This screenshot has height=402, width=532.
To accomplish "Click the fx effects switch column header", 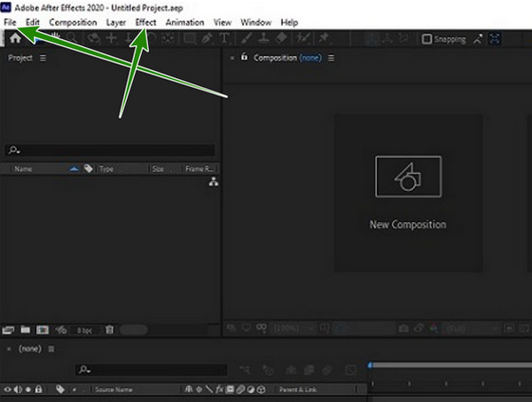I will 220,390.
